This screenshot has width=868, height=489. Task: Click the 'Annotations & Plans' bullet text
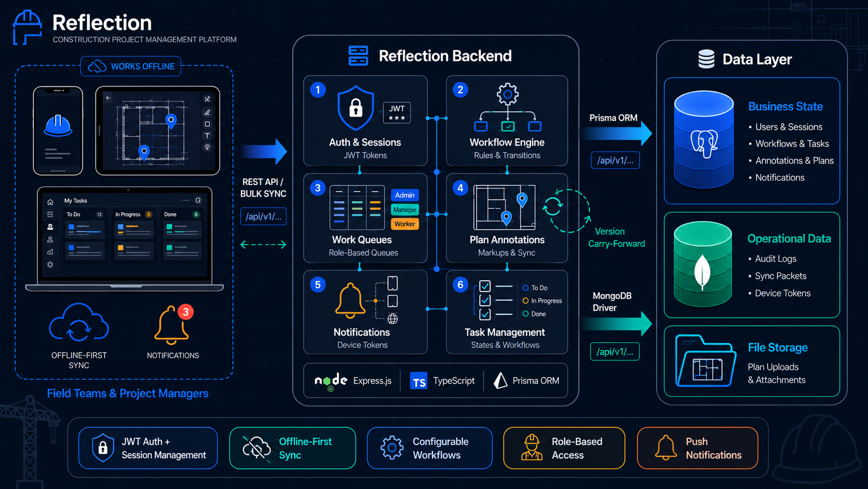[x=794, y=161]
